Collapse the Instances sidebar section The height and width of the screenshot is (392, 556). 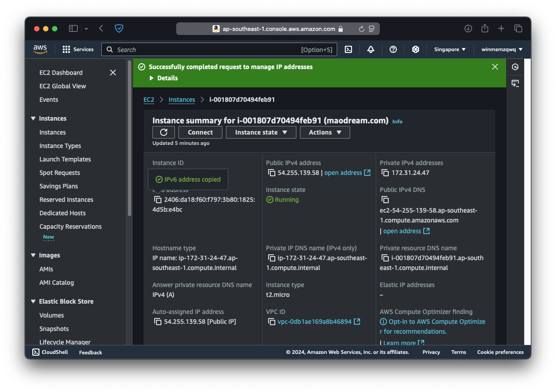coord(33,118)
